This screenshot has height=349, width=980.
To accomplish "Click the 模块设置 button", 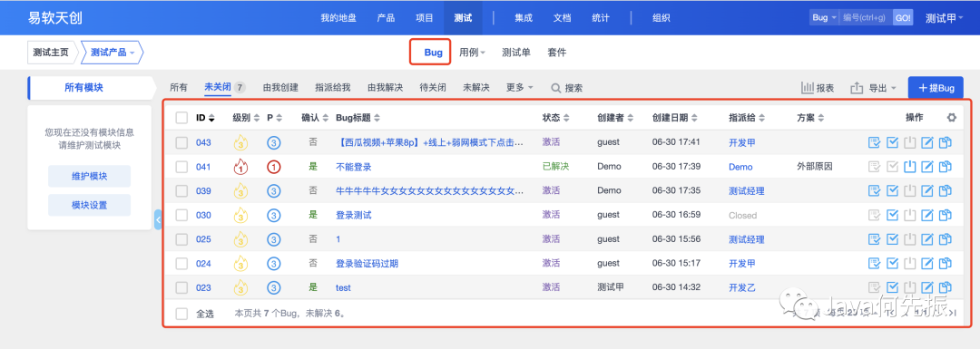I will (x=89, y=205).
